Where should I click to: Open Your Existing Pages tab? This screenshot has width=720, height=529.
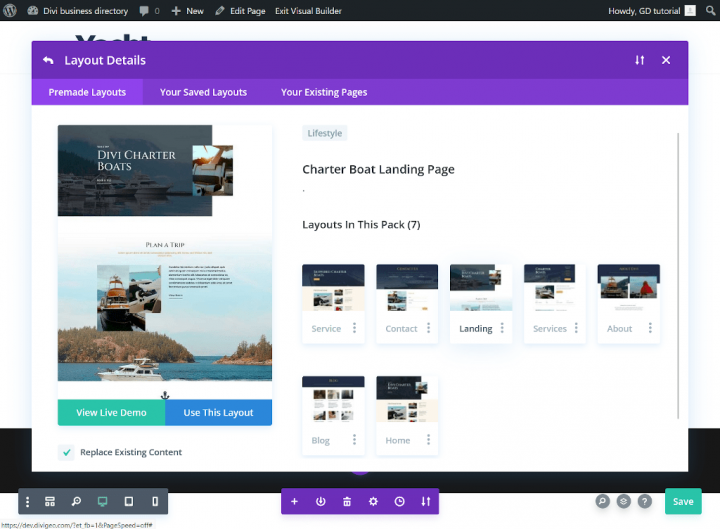(x=324, y=92)
